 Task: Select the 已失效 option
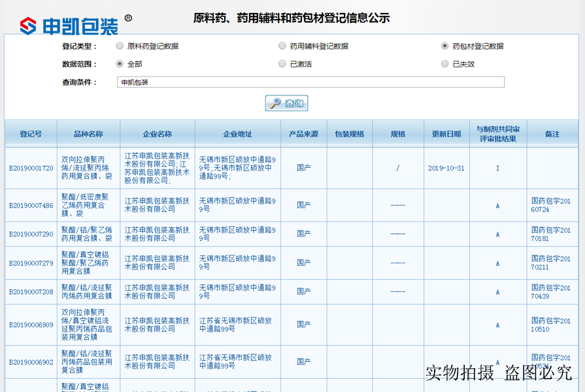tap(445, 63)
